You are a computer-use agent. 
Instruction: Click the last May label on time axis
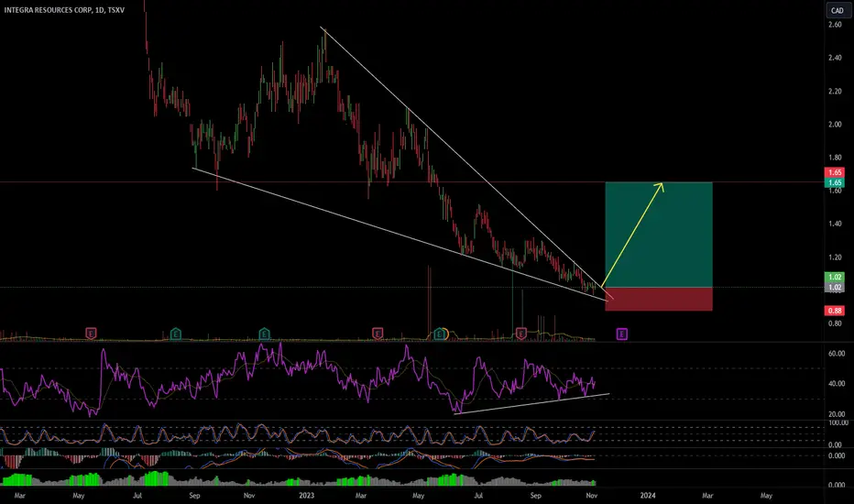pos(766,495)
